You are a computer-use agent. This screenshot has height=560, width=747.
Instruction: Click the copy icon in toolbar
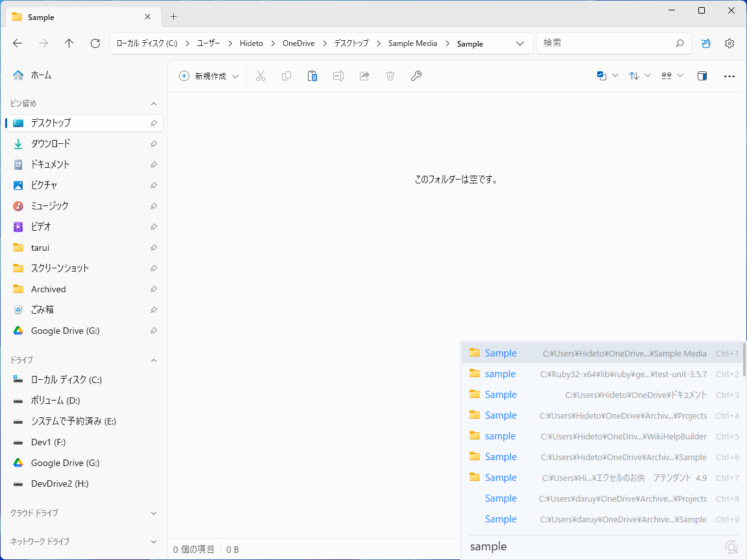tap(287, 76)
